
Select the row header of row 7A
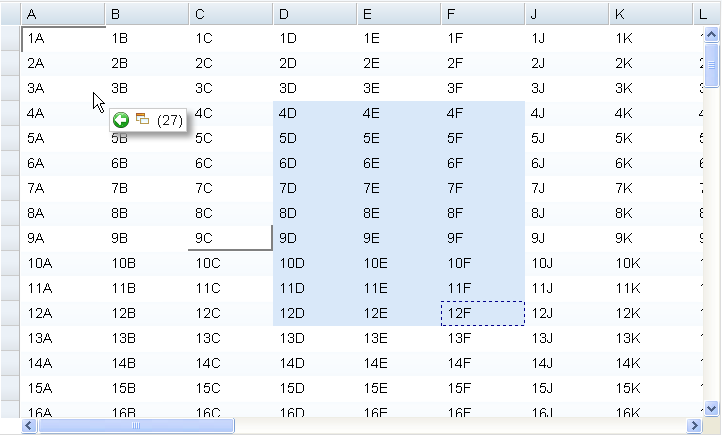(10, 188)
